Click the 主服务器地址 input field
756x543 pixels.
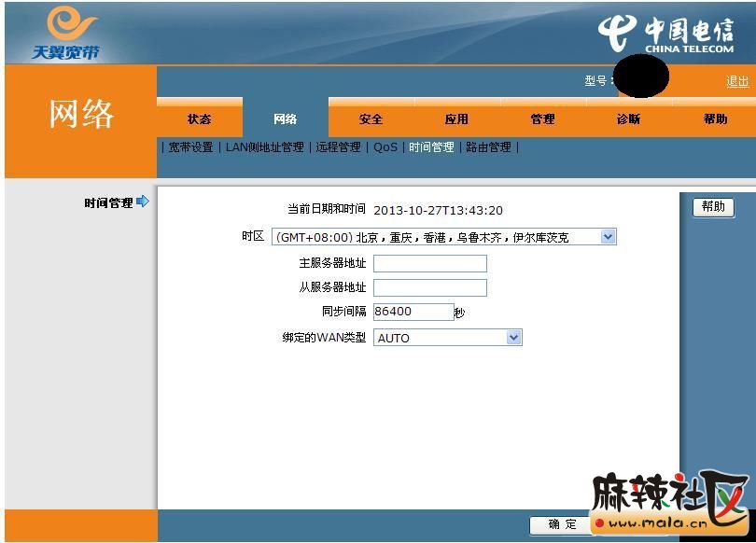pyautogui.click(x=429, y=263)
